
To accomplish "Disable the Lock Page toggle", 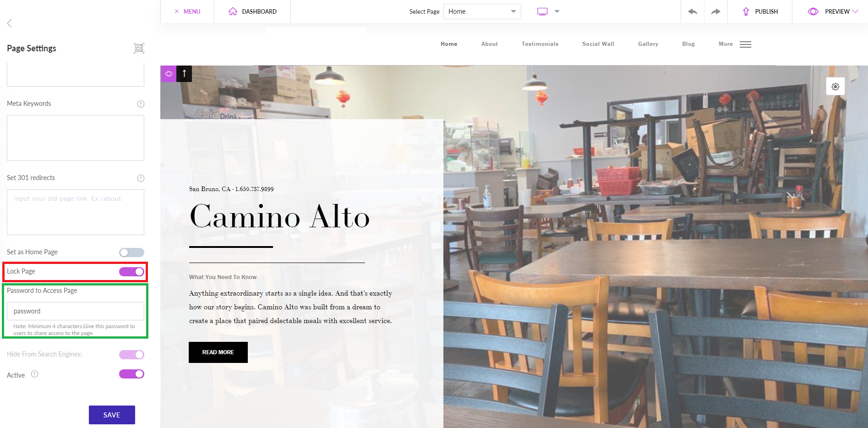I will [x=131, y=272].
